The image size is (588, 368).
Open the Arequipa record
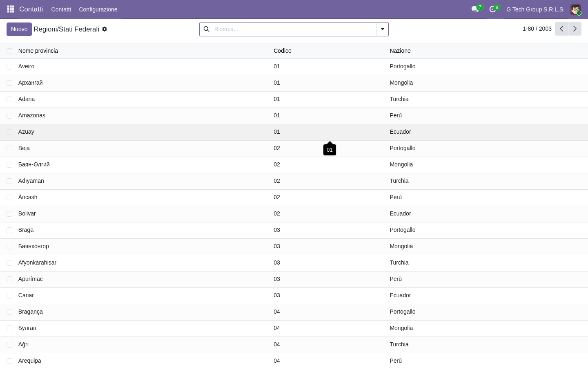30,361
